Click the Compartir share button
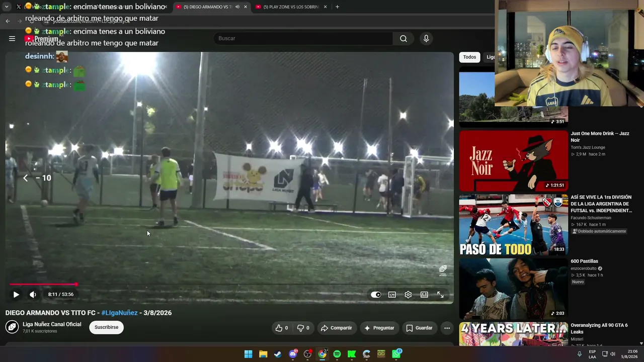The image size is (644, 362). tap(336, 328)
